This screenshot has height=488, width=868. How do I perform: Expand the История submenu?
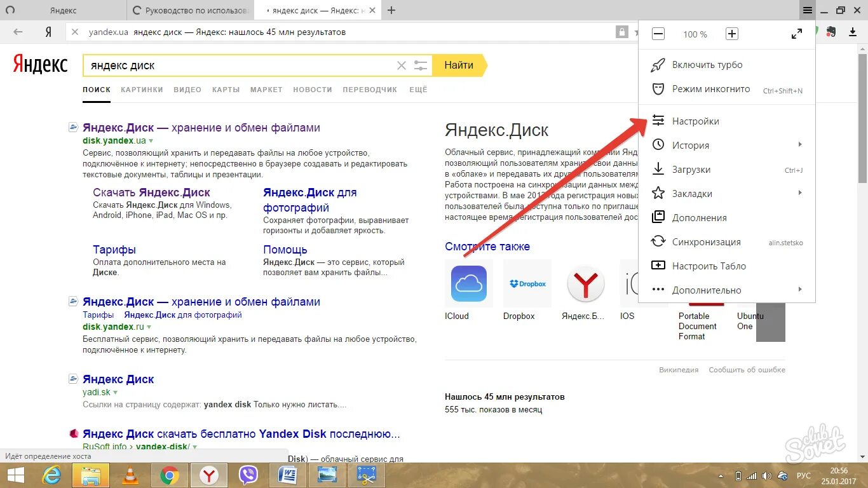point(727,145)
